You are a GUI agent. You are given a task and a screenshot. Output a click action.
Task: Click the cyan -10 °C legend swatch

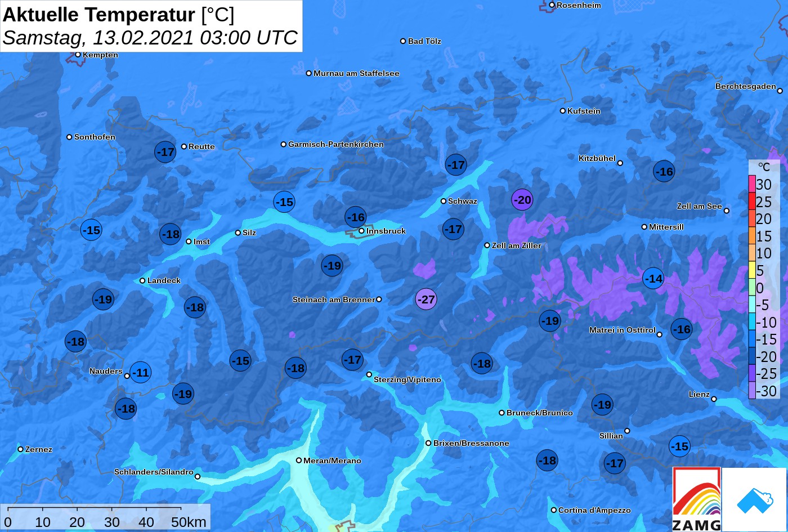click(752, 322)
